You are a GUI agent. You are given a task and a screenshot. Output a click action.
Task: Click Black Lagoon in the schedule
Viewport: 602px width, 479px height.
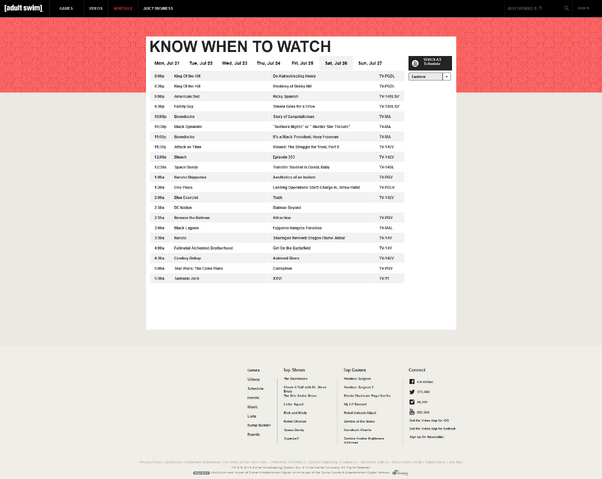coord(186,228)
